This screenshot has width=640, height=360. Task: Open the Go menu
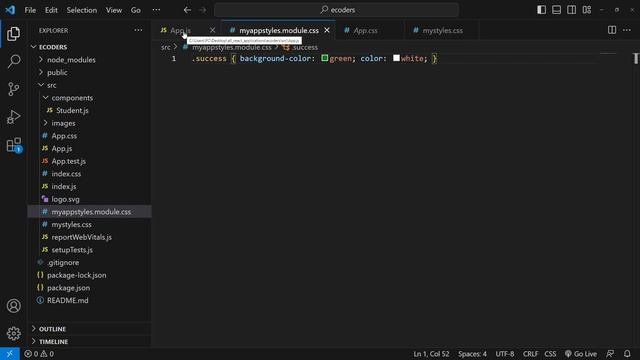coord(136,10)
